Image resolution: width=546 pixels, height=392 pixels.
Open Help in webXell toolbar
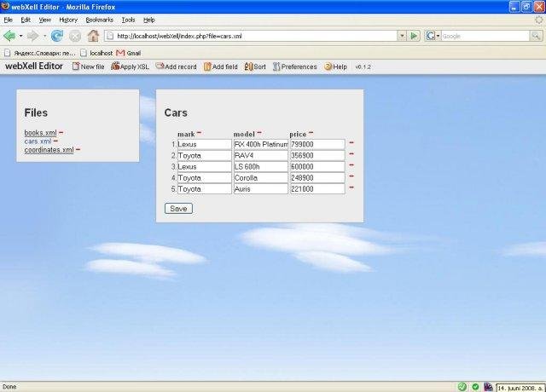[335, 66]
